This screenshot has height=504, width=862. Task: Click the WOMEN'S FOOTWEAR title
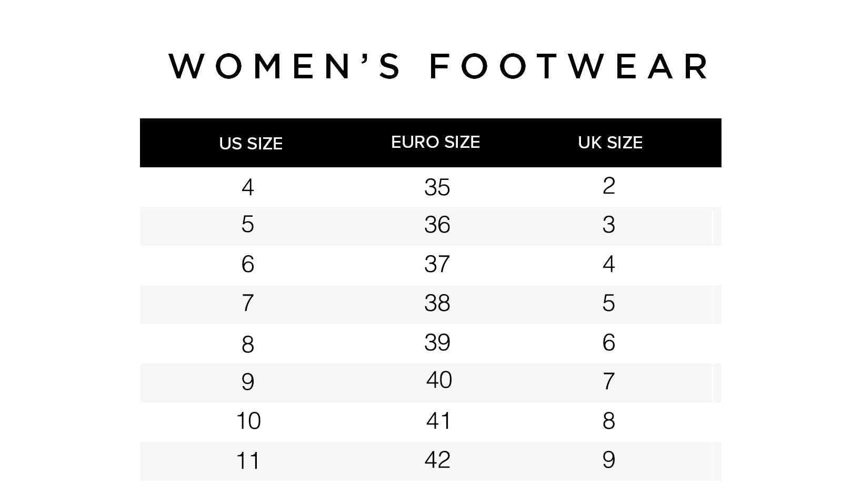(439, 66)
